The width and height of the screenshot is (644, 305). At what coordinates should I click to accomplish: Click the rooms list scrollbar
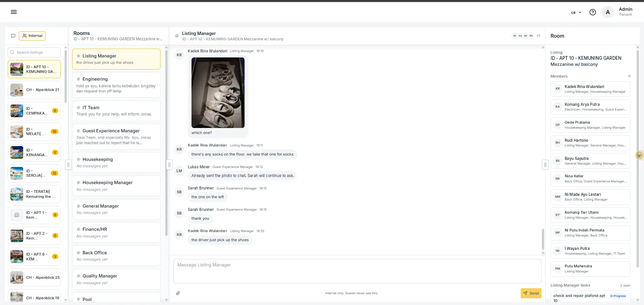(x=166, y=143)
